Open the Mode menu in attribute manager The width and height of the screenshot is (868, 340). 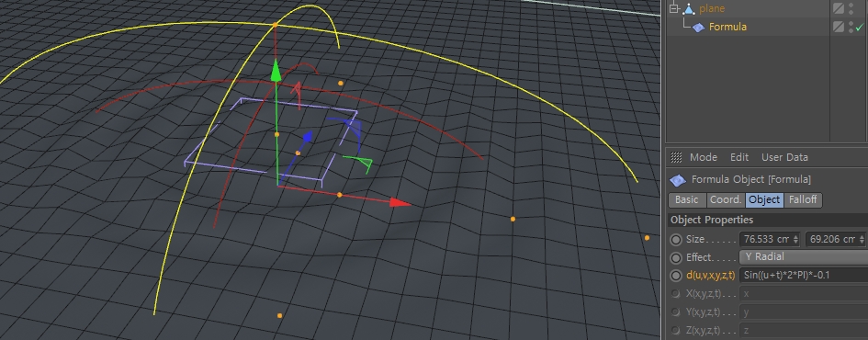pyautogui.click(x=703, y=157)
